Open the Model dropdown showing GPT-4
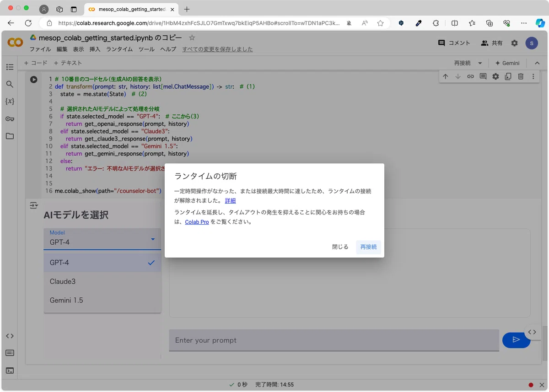The image size is (549, 392). point(102,239)
